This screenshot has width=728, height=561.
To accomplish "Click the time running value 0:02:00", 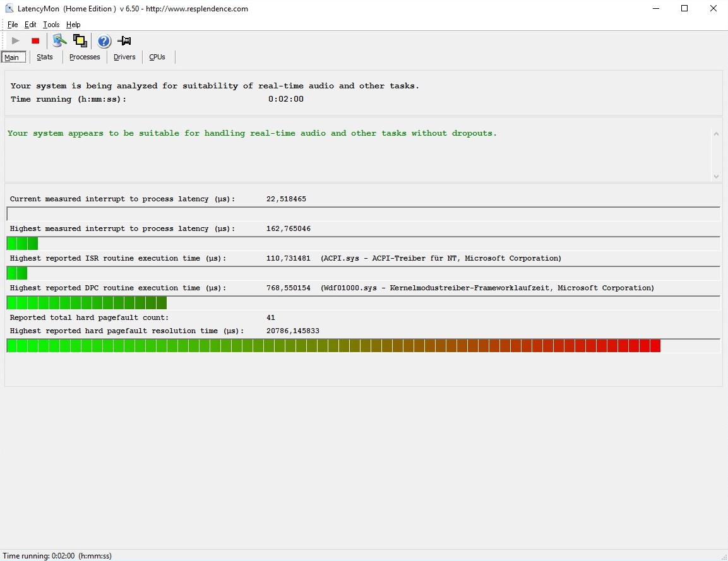I will 286,99.
